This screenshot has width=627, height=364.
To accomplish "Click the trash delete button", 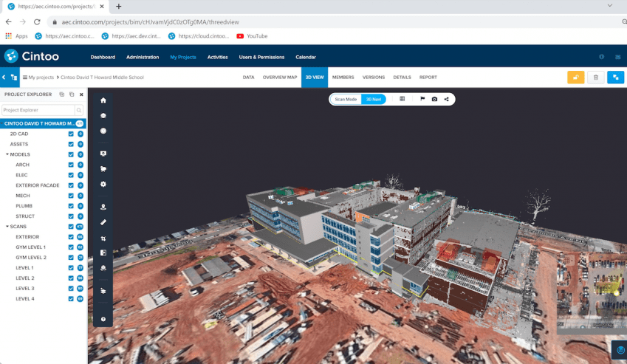I will [596, 77].
